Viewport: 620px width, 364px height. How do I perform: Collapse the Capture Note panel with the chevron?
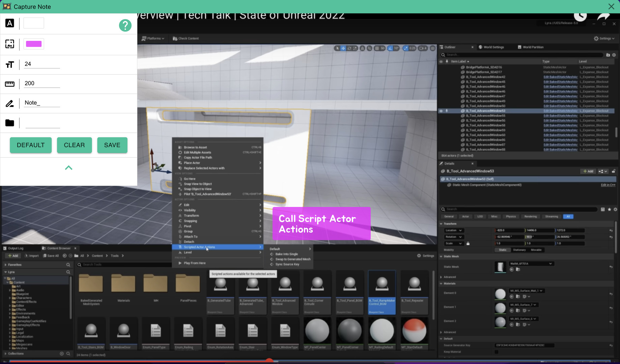coord(68,168)
